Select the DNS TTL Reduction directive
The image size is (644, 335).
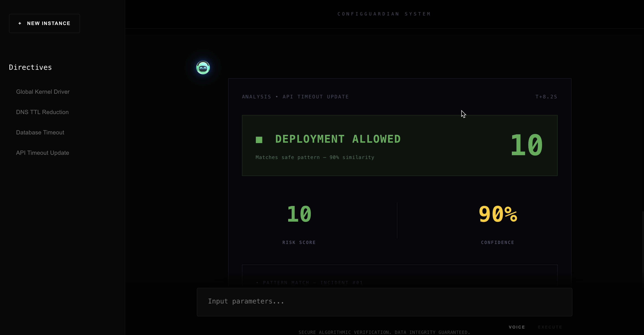tap(42, 112)
